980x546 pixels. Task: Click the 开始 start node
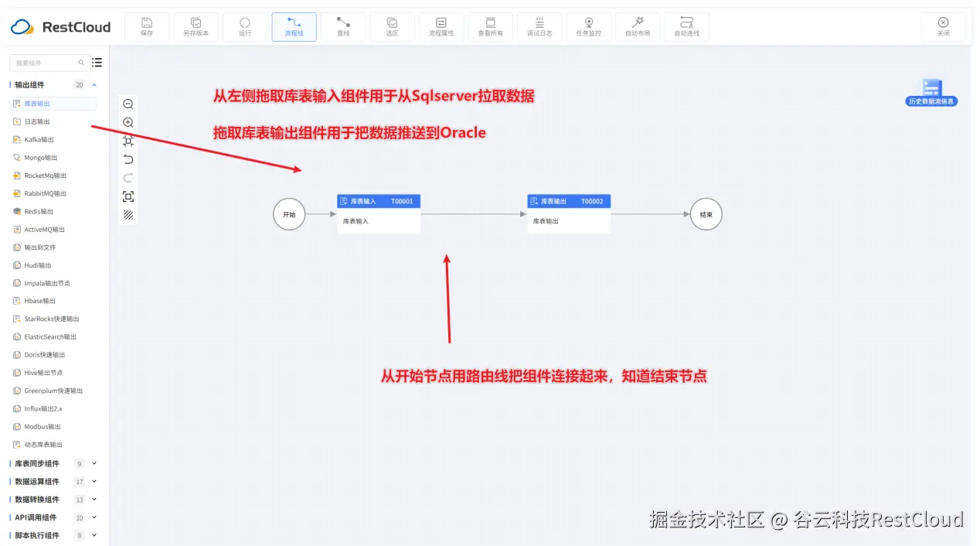coord(289,214)
